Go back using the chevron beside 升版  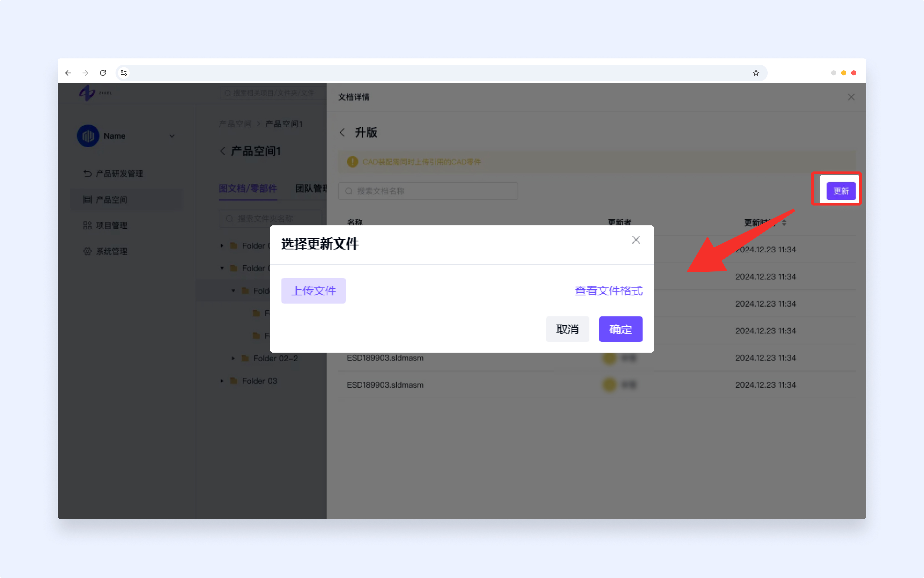pos(342,133)
